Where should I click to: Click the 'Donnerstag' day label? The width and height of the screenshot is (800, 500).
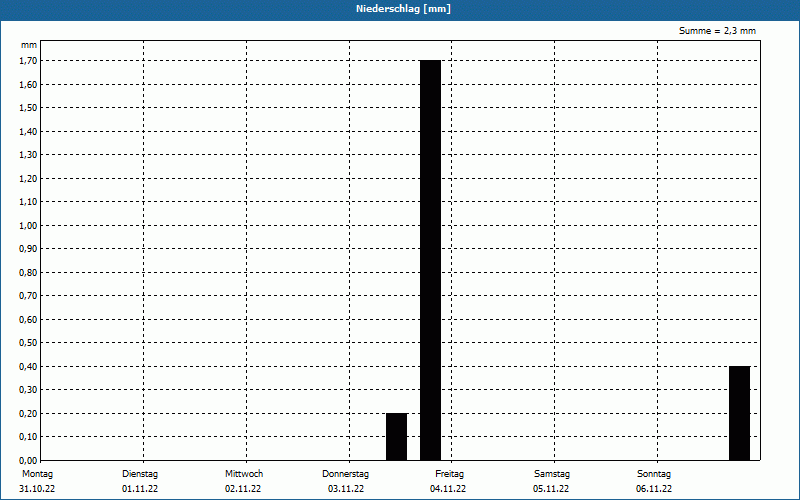[x=345, y=474]
